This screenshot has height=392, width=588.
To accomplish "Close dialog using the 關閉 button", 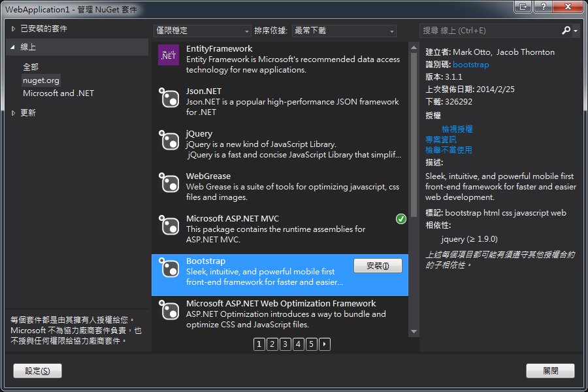I will point(550,370).
